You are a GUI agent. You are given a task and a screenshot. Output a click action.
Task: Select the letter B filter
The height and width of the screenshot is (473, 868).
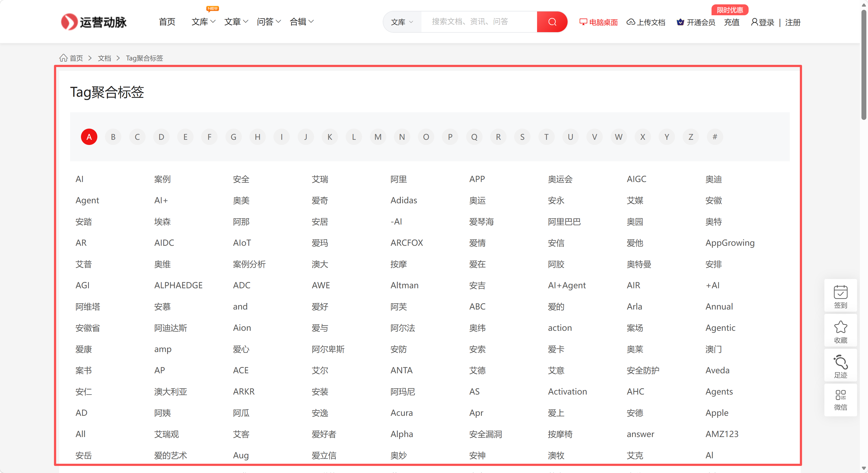coord(113,137)
